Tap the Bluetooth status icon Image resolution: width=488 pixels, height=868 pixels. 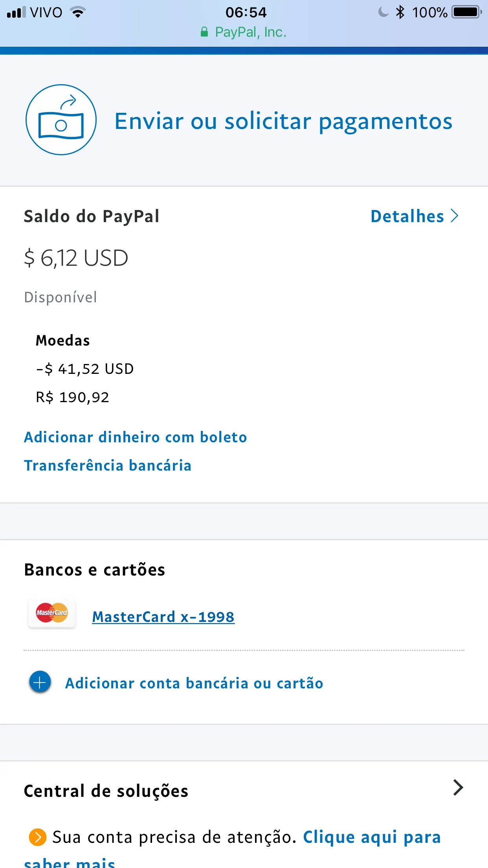400,12
